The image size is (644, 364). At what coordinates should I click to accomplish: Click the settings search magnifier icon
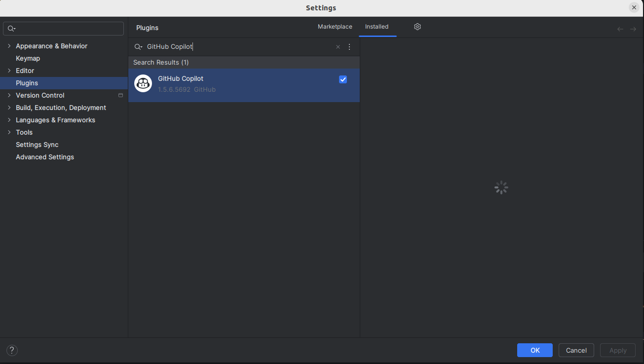11,29
